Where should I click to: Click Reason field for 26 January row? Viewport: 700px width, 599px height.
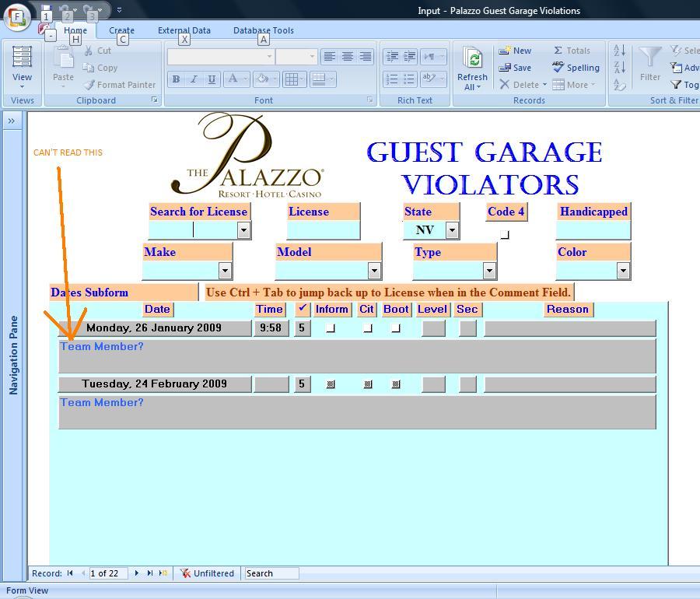coord(570,328)
